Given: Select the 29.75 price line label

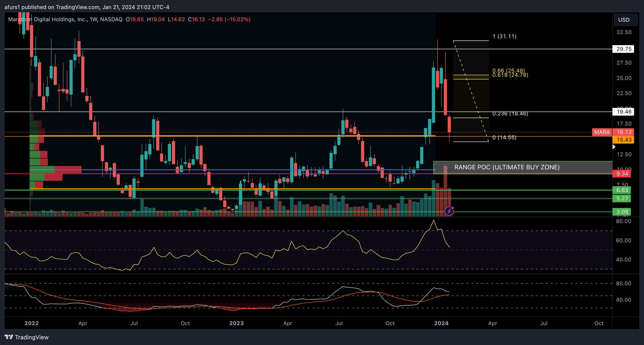Looking at the screenshot, I should (623, 49).
